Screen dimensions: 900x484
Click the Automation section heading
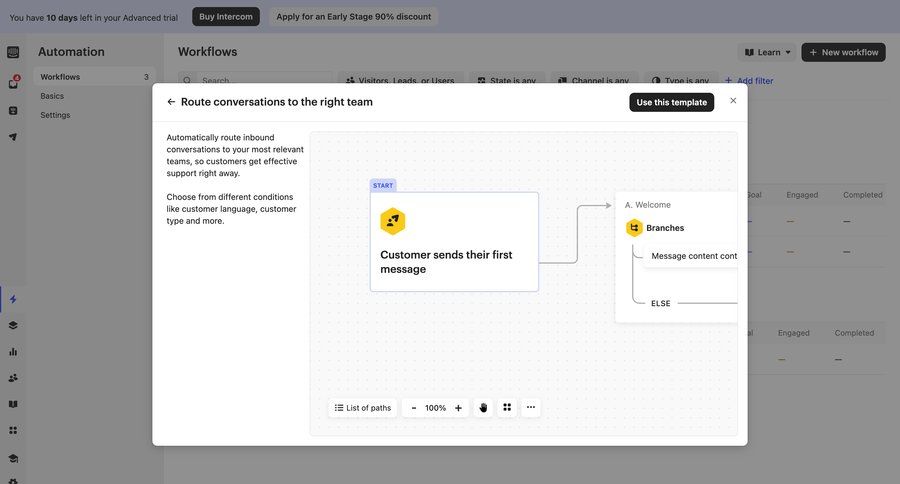tap(71, 52)
